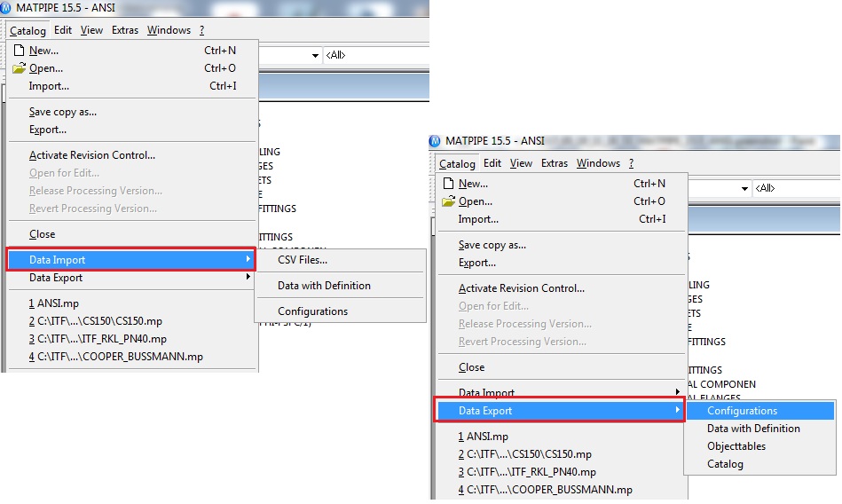Choose Close in right Catalog menu
This screenshot has height=504, width=842.
pos(562,367)
